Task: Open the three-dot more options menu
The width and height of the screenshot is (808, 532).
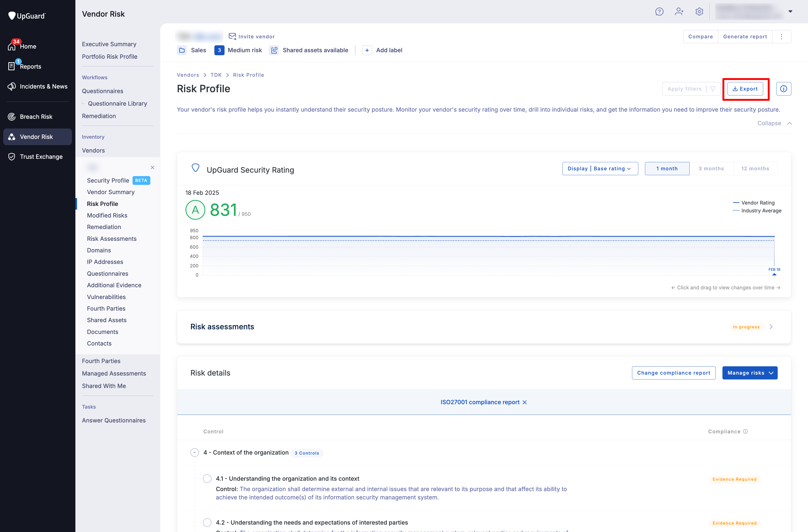Action: tap(781, 37)
